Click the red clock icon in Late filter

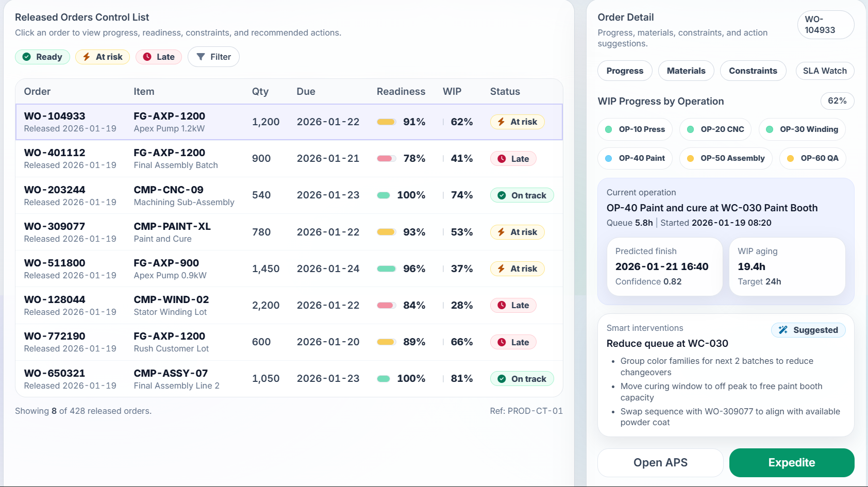[x=147, y=57]
